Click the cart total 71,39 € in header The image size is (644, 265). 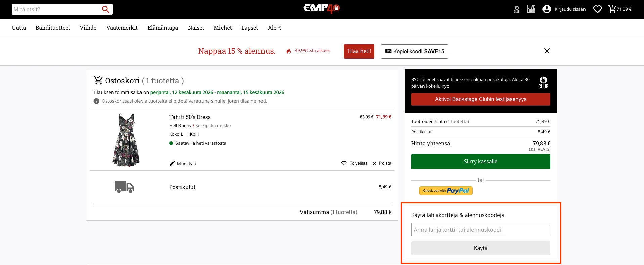click(x=624, y=9)
